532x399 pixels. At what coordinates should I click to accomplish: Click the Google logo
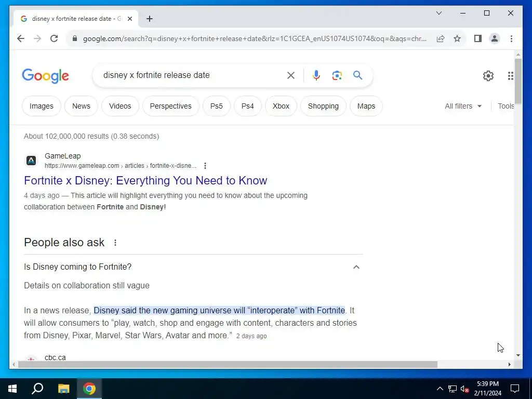46,76
